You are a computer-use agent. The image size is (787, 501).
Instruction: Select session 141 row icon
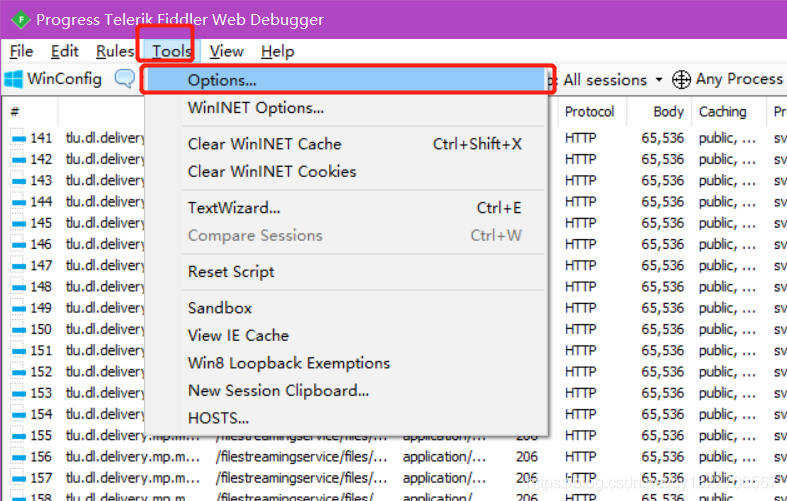coord(18,138)
